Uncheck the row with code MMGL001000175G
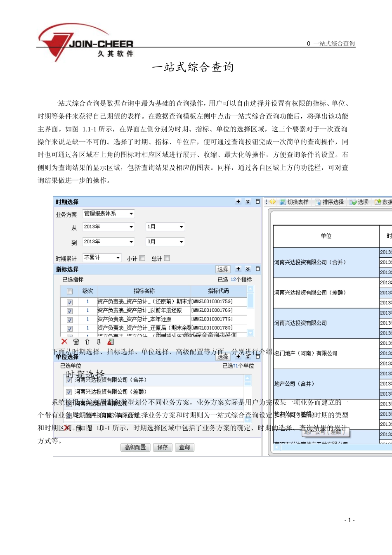This screenshot has width=392, height=555. click(70, 302)
